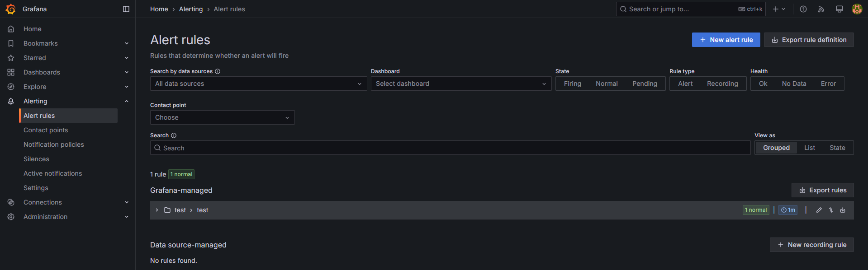This screenshot has height=270, width=868.
Task: Open Contact points in sidebar
Action: 46,130
